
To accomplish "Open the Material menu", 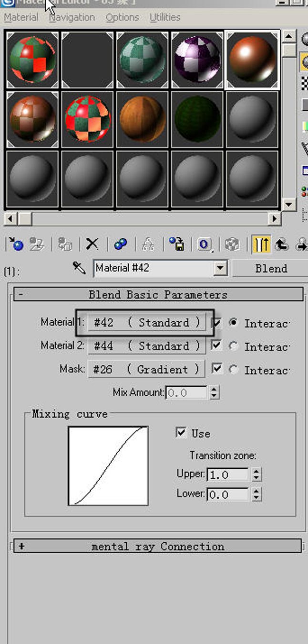I will click(21, 18).
